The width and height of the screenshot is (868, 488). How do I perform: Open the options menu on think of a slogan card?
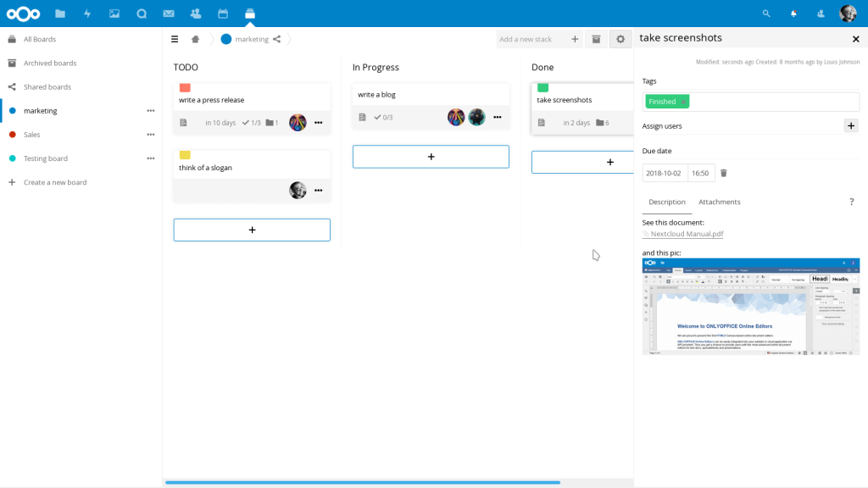[319, 191]
